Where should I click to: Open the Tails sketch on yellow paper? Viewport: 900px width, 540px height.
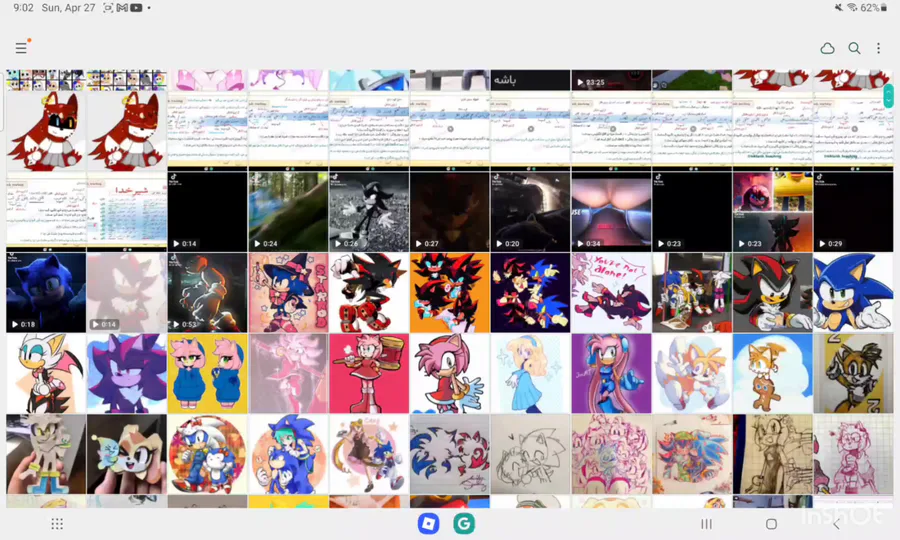(853, 374)
